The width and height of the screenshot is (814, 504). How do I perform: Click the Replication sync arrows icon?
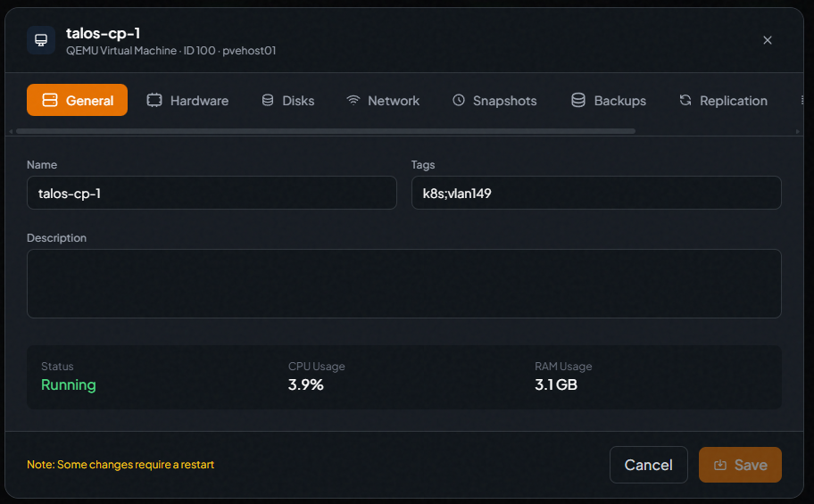pos(685,101)
